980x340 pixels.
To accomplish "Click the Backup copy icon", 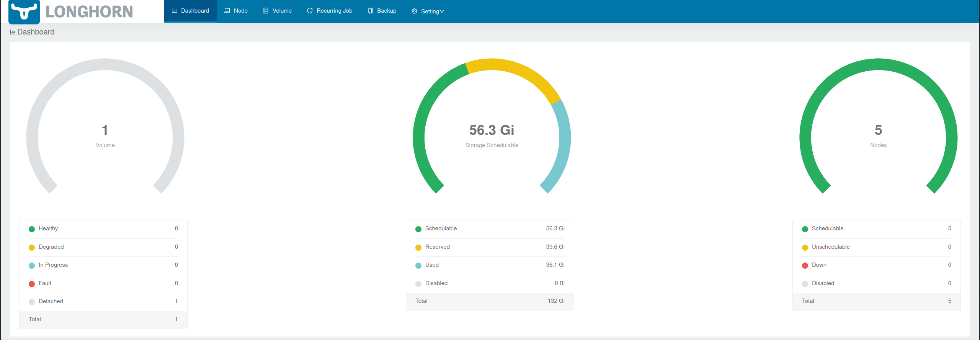I will 370,11.
